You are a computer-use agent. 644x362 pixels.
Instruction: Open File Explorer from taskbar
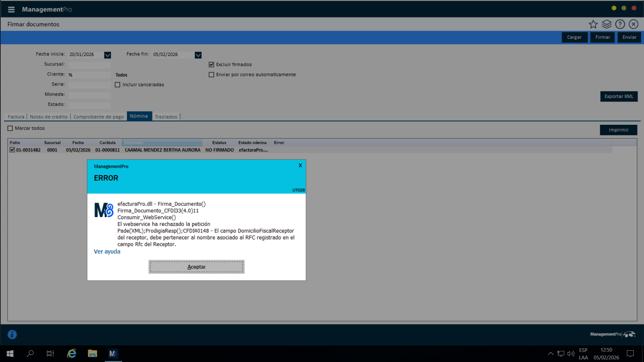pos(92,353)
